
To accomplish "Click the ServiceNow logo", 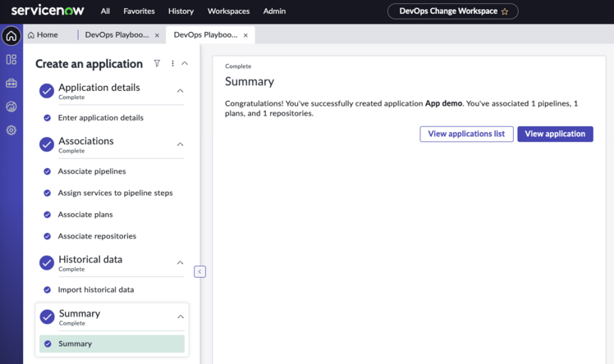I will pos(48,11).
